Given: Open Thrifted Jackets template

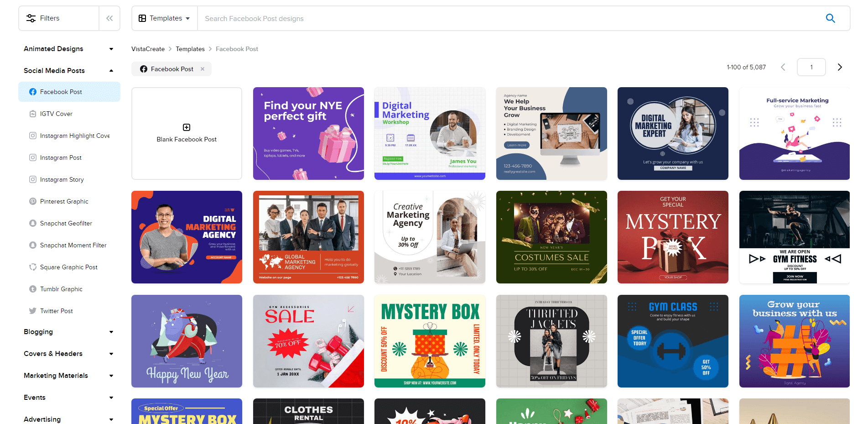Looking at the screenshot, I should [x=551, y=341].
